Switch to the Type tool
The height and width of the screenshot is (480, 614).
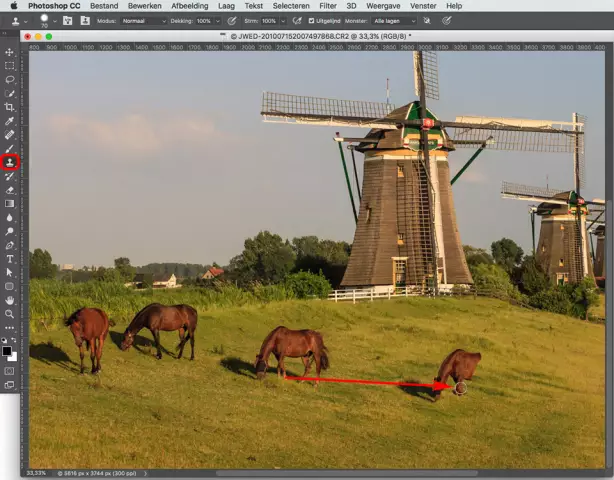point(10,258)
